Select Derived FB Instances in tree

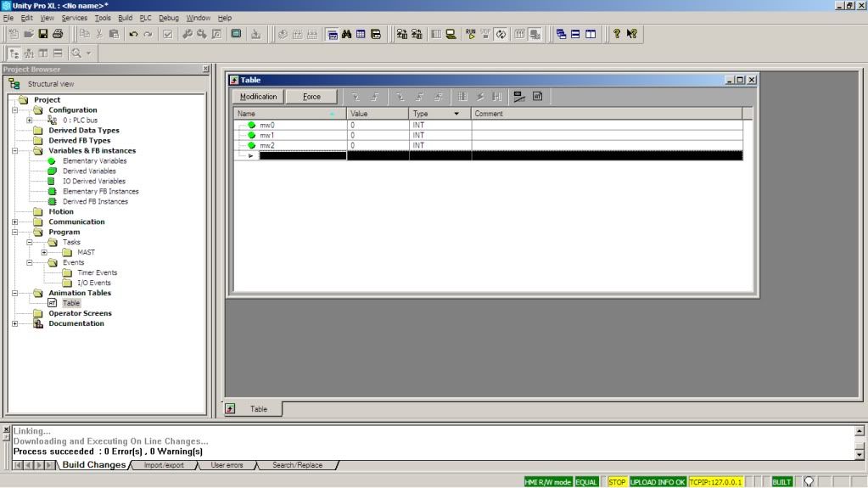[x=95, y=202]
